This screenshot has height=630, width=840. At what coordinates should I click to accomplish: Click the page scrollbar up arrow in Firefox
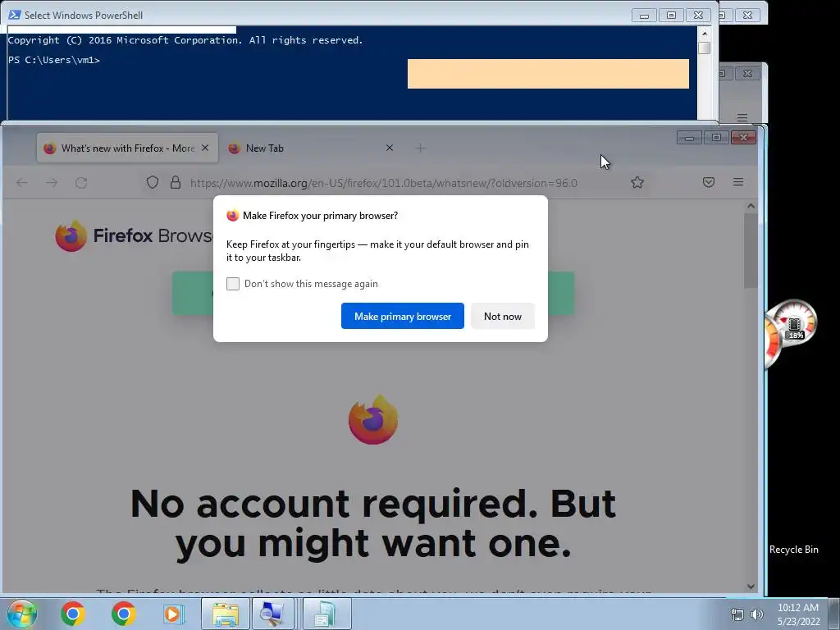pyautogui.click(x=751, y=206)
